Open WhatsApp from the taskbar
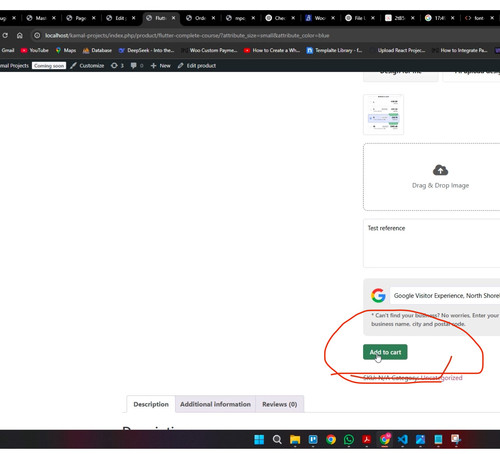 (349, 439)
